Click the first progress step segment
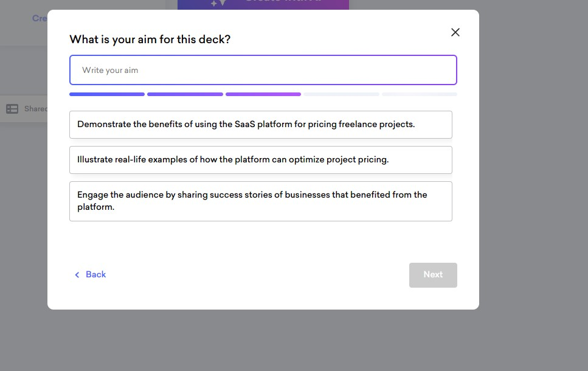 [x=107, y=94]
